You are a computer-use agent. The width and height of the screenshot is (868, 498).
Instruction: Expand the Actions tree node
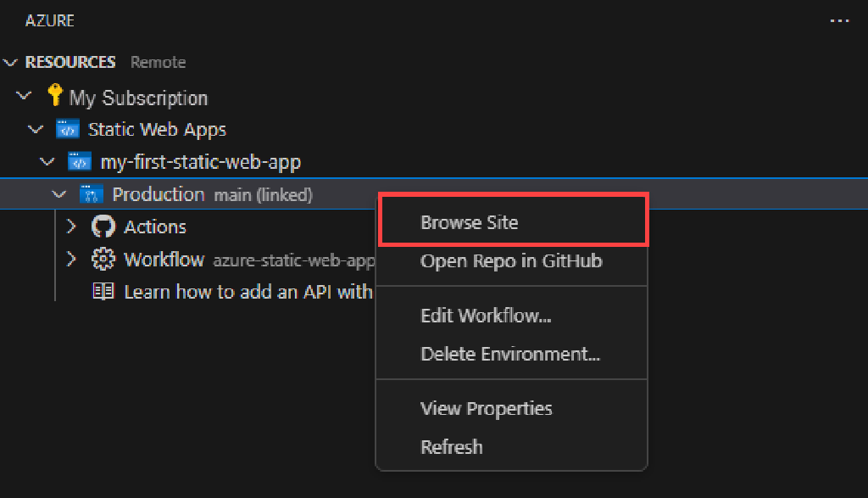pos(70,226)
